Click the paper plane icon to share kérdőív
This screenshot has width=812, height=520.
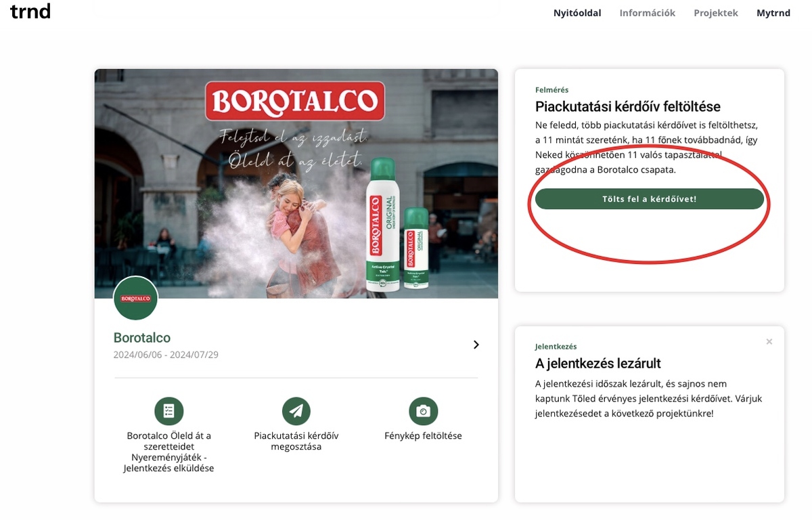295,410
